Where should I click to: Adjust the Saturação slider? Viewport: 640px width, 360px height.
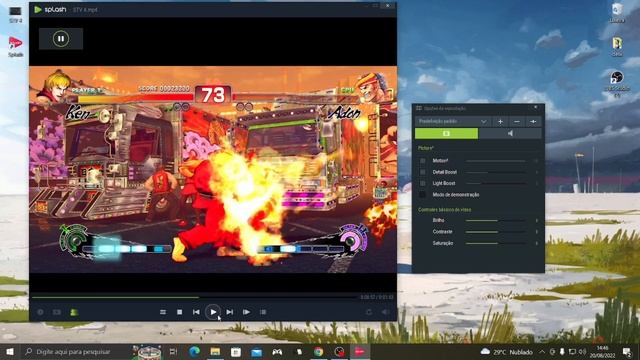point(496,243)
